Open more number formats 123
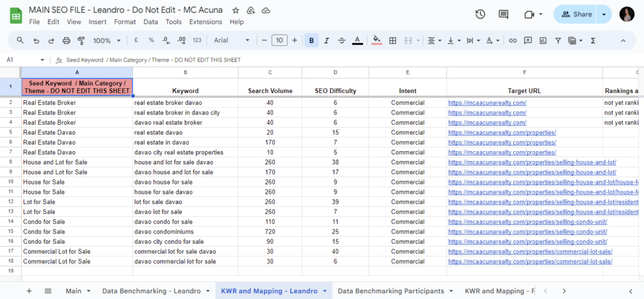 pyautogui.click(x=197, y=40)
